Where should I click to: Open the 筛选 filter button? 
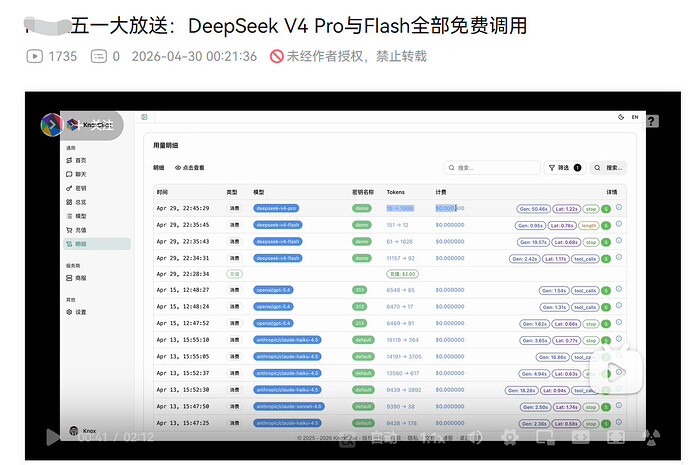[565, 168]
